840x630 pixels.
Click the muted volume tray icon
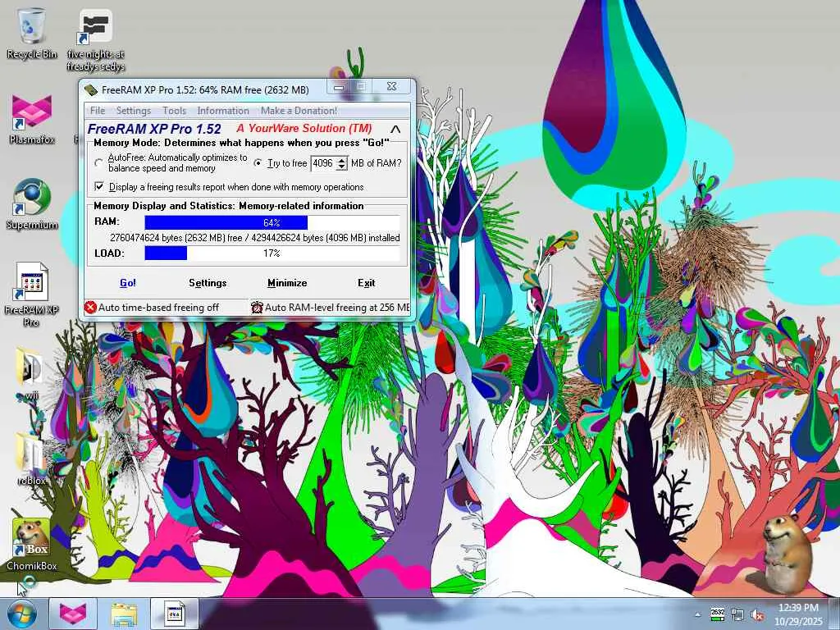[757, 615]
